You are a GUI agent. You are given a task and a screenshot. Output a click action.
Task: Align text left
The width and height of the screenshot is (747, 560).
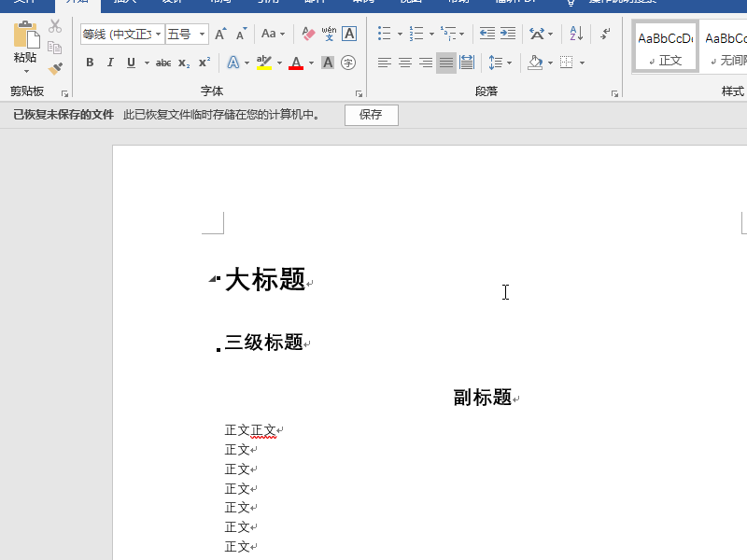pos(385,63)
